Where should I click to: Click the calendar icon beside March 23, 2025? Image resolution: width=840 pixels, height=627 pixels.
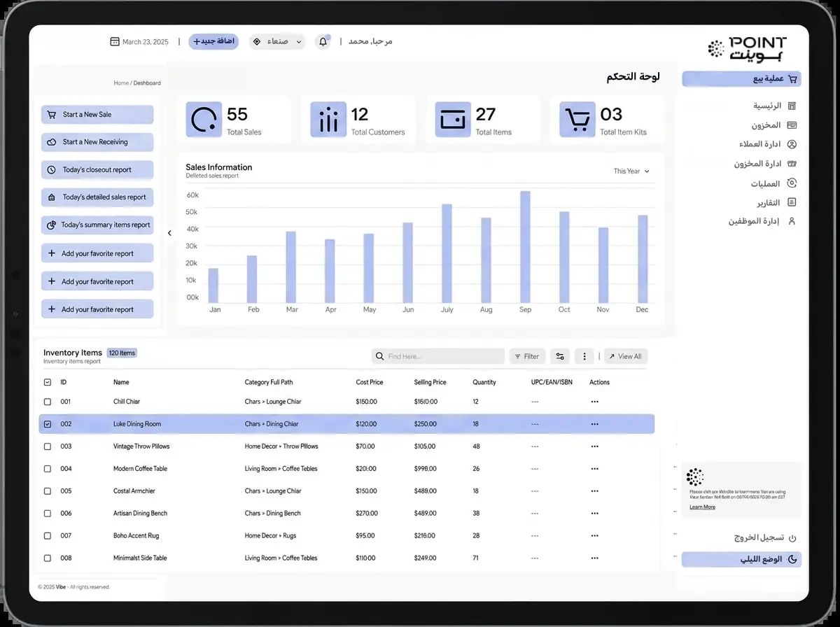click(x=115, y=42)
